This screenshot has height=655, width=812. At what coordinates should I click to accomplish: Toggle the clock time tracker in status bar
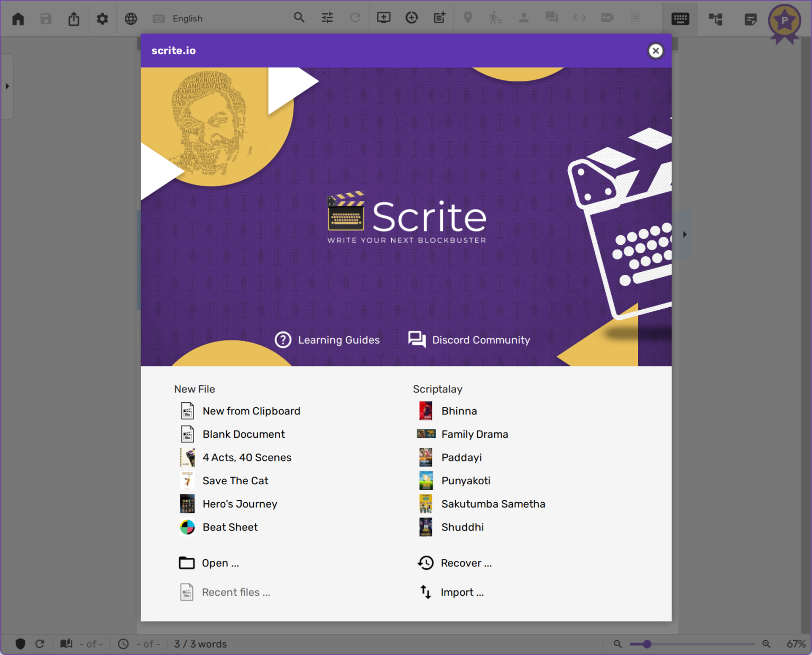click(122, 644)
